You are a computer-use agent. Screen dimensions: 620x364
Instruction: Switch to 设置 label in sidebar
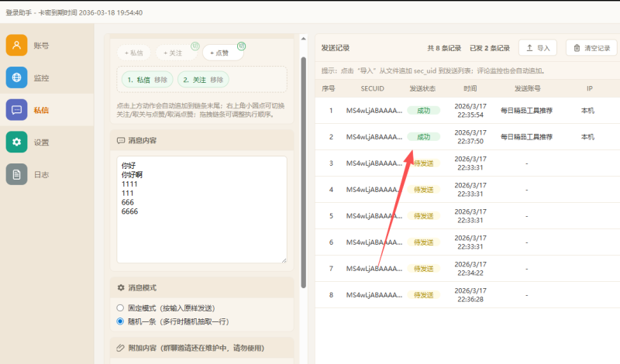[41, 143]
